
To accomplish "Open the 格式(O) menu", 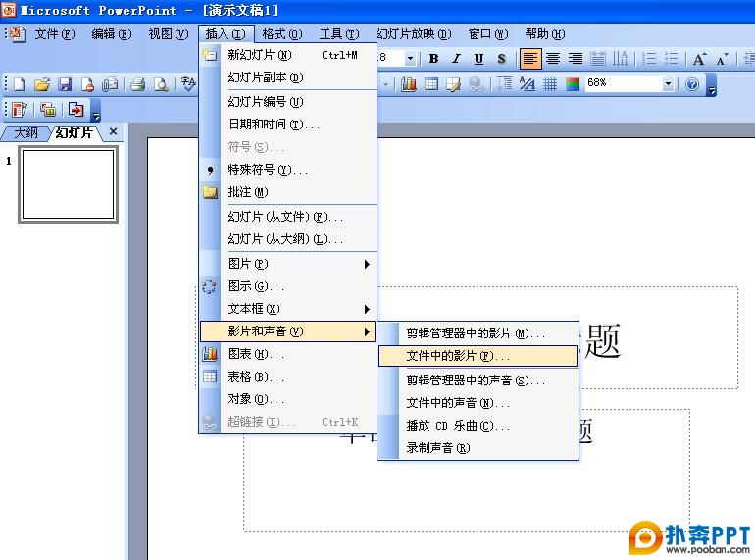I will point(282,34).
